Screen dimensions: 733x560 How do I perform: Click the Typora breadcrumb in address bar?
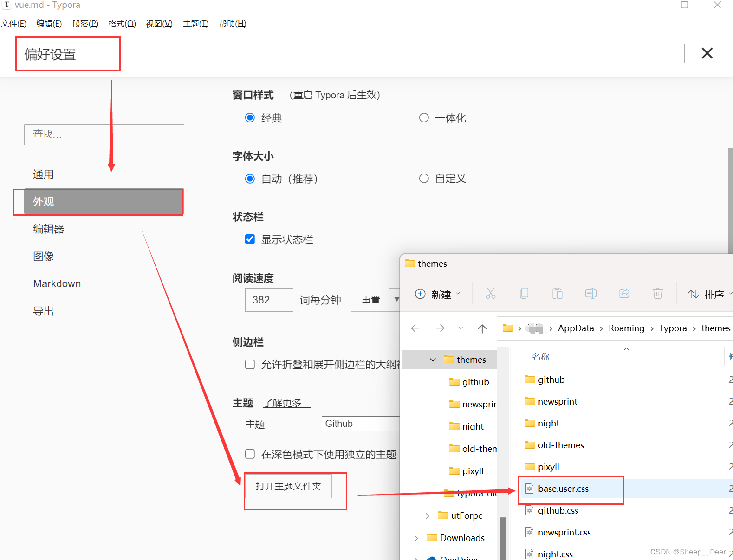point(673,328)
